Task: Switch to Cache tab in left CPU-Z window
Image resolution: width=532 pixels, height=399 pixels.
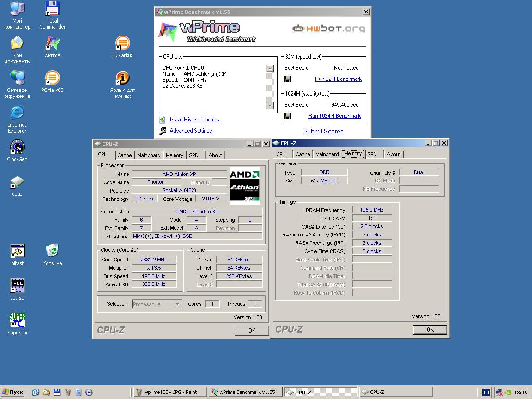Action: [125, 155]
